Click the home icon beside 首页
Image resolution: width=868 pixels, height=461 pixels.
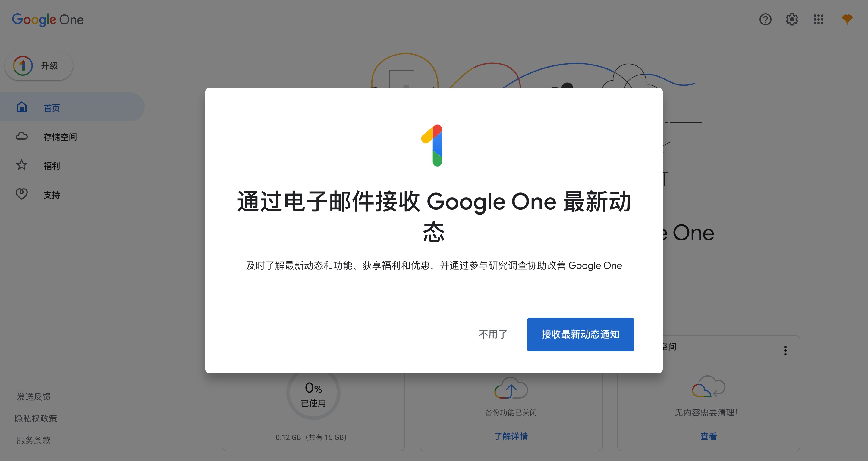click(x=22, y=107)
